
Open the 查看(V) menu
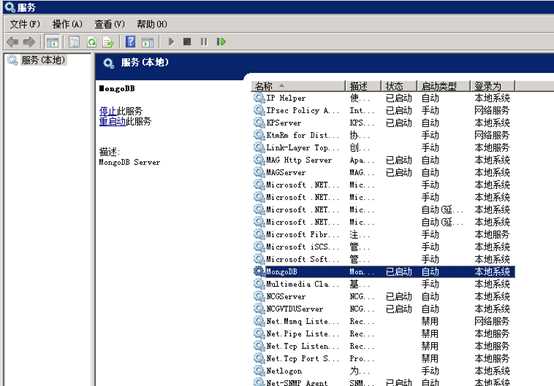[110, 24]
